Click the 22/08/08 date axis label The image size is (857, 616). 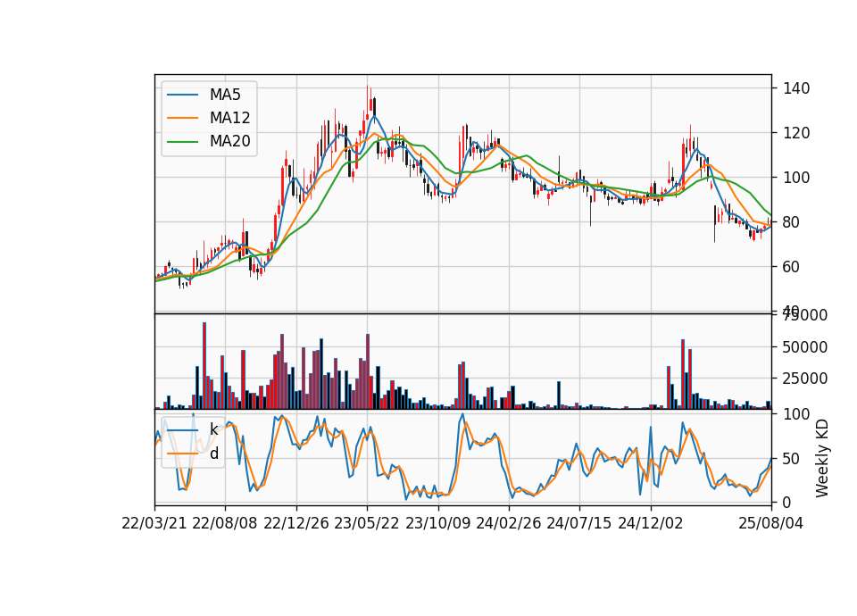pyautogui.click(x=225, y=523)
